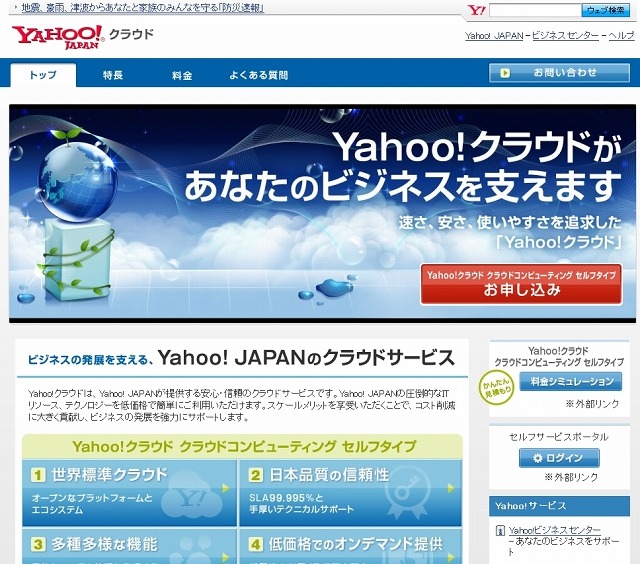Click the arrow icon on お問い合わせ button
The image size is (640, 564).
505,73
